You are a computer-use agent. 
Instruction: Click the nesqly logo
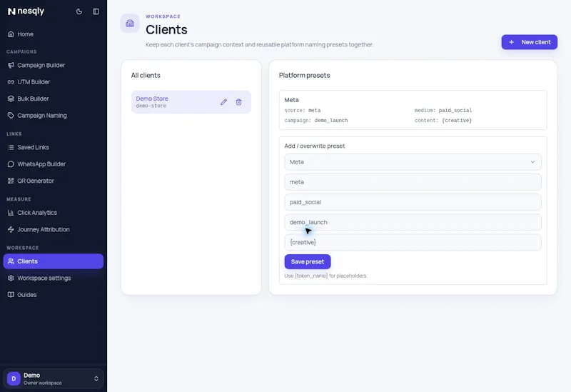pos(26,11)
